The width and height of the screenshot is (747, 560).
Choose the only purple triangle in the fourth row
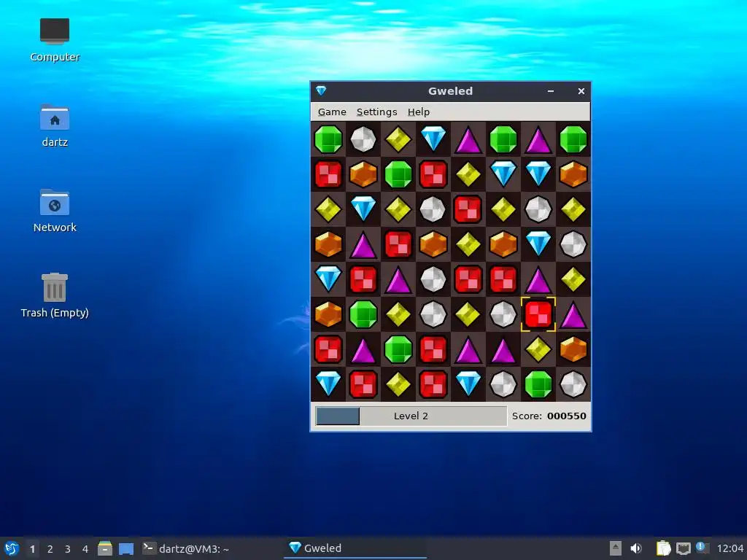point(363,244)
